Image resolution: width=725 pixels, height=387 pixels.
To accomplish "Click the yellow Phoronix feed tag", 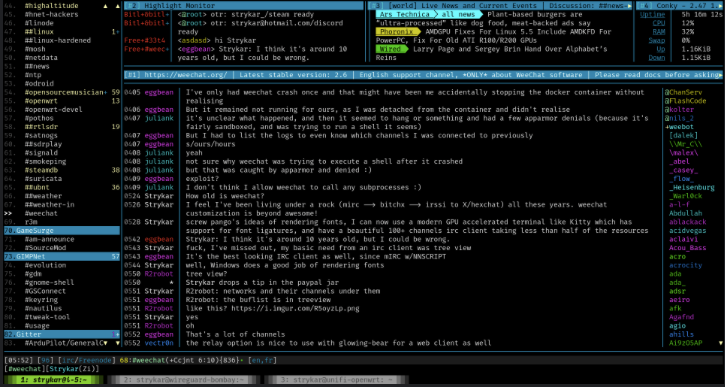I will (397, 32).
